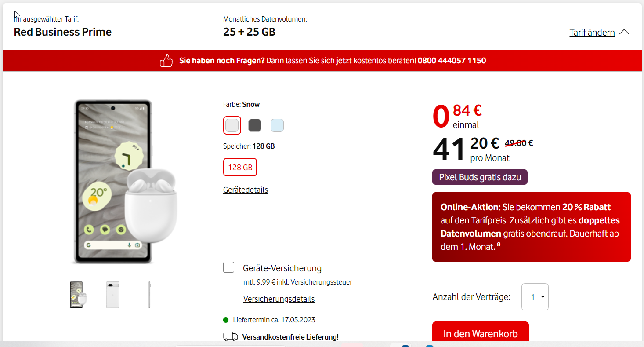
Task: Click the Pixel Buds gratis dazu badge
Action: pyautogui.click(x=480, y=177)
